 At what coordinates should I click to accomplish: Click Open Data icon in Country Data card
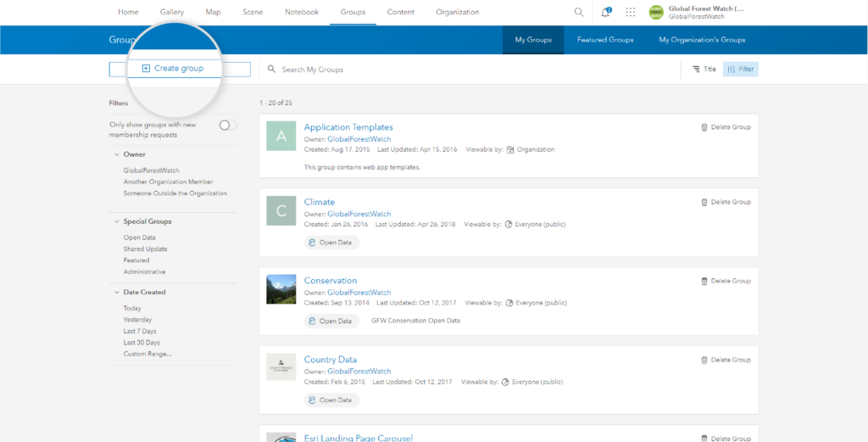[312, 400]
